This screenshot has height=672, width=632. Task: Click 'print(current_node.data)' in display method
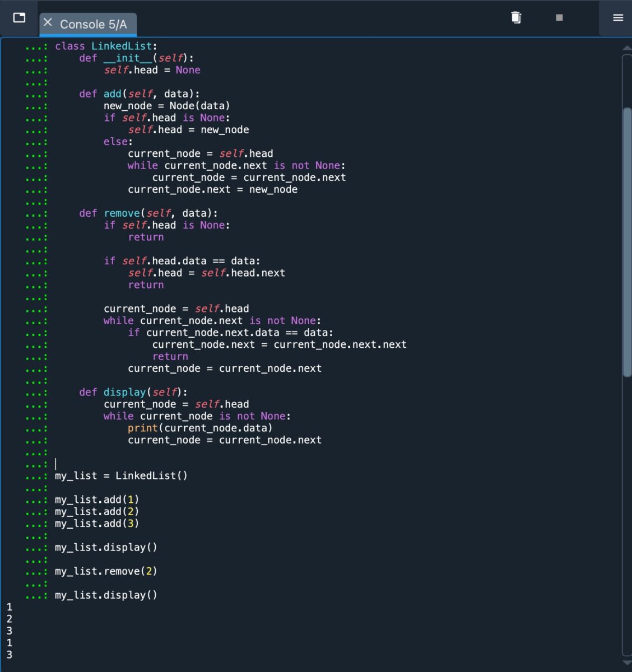(200, 428)
